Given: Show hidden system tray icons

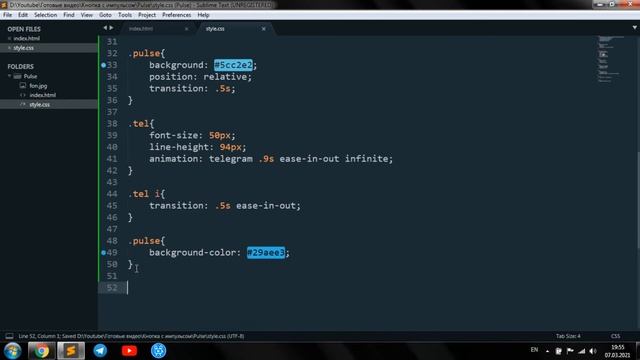Looking at the screenshot, I should coord(547,351).
